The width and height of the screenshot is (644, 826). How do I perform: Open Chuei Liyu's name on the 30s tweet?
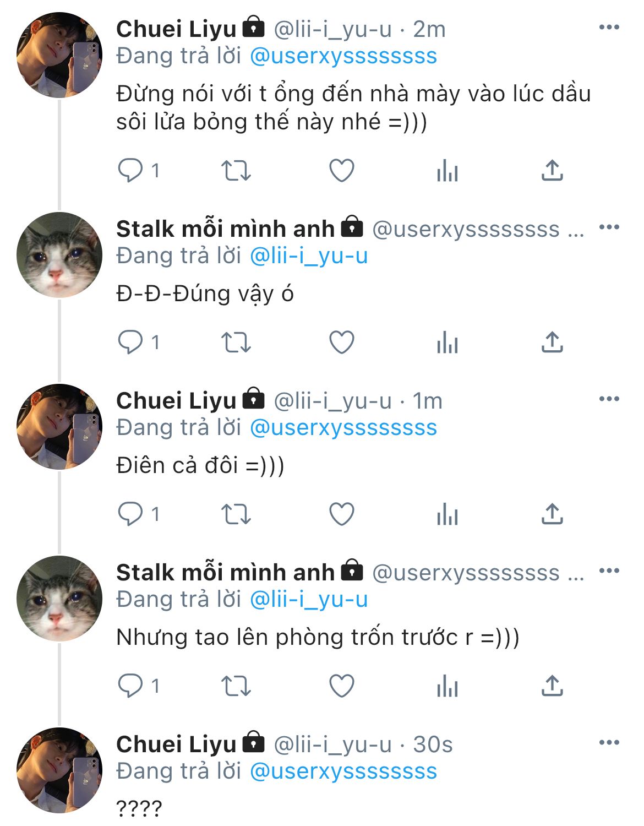176,745
